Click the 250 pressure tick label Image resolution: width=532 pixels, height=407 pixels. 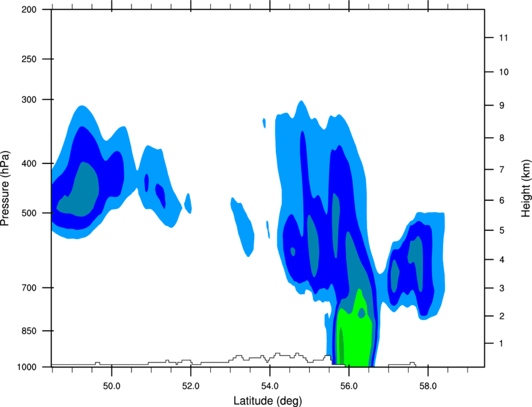tap(29, 59)
